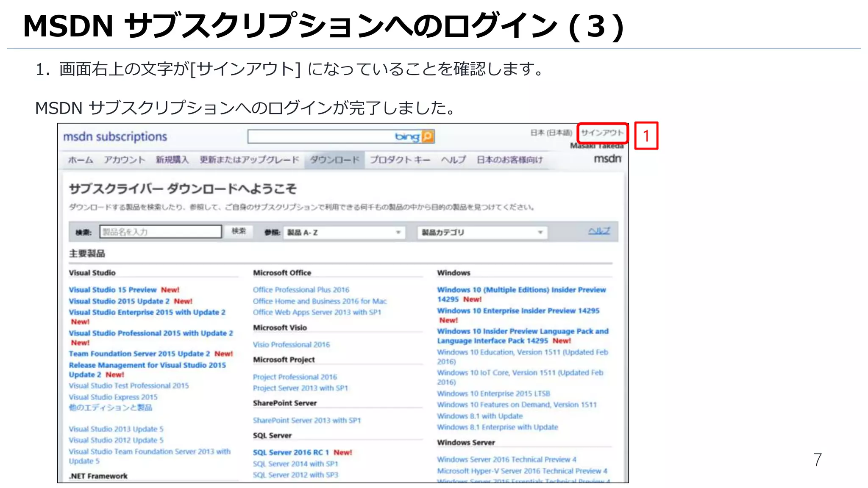Click the msdn logo below the user name

point(607,158)
